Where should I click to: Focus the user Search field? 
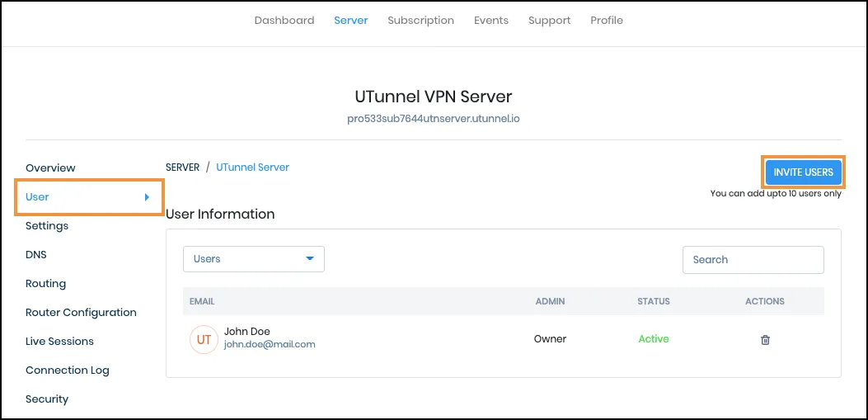pyautogui.click(x=753, y=259)
